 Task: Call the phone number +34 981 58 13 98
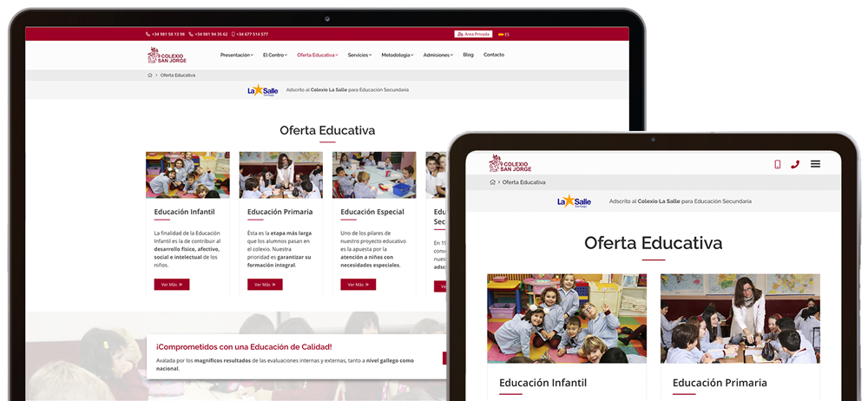pos(166,35)
